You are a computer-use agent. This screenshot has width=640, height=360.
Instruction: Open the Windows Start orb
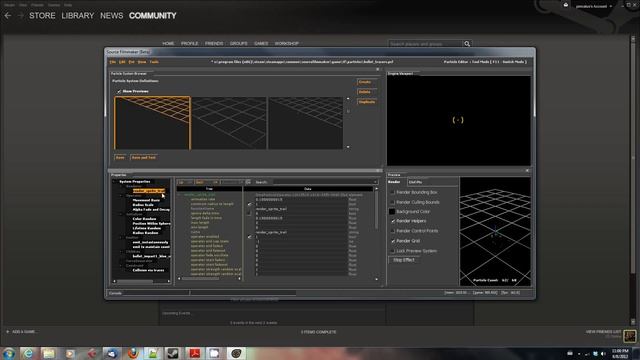tap(9, 353)
